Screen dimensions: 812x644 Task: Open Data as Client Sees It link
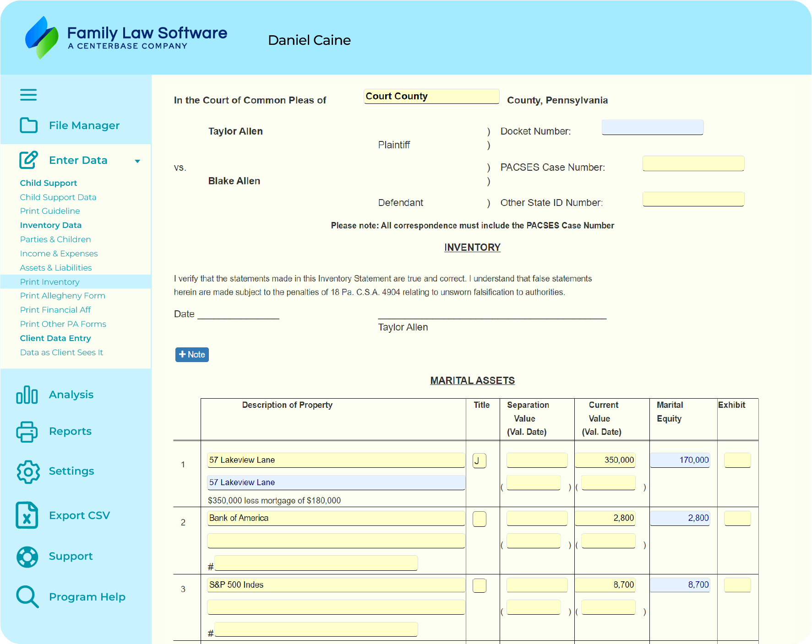tap(61, 352)
